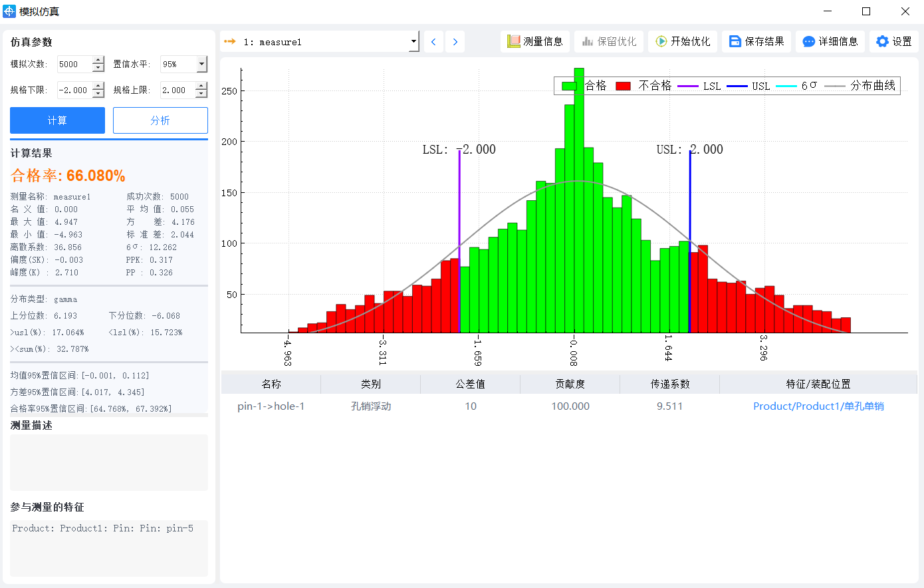Click the 保留优化 chart icon
Viewport: 924px width, 588px height.
pos(588,41)
